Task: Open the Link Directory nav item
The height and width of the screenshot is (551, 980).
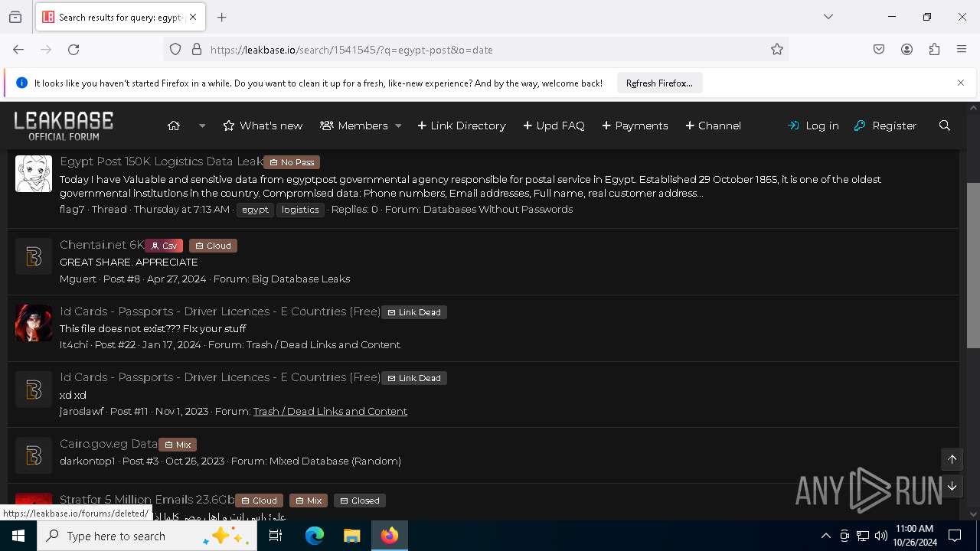Action: (462, 126)
